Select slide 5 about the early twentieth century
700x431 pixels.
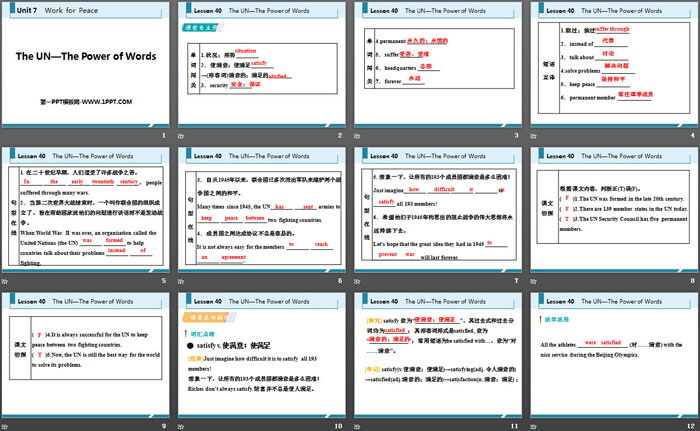tap(86, 210)
